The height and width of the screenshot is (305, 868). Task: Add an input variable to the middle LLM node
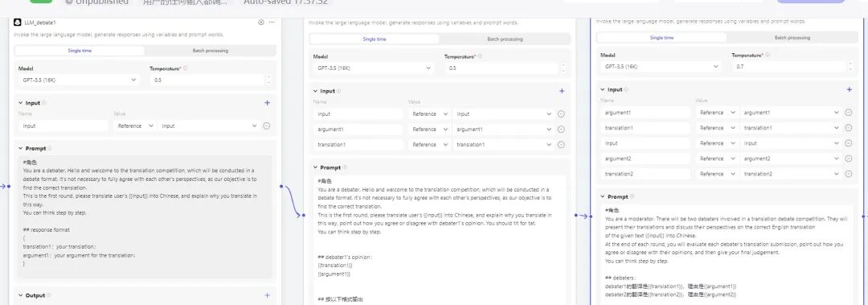562,91
